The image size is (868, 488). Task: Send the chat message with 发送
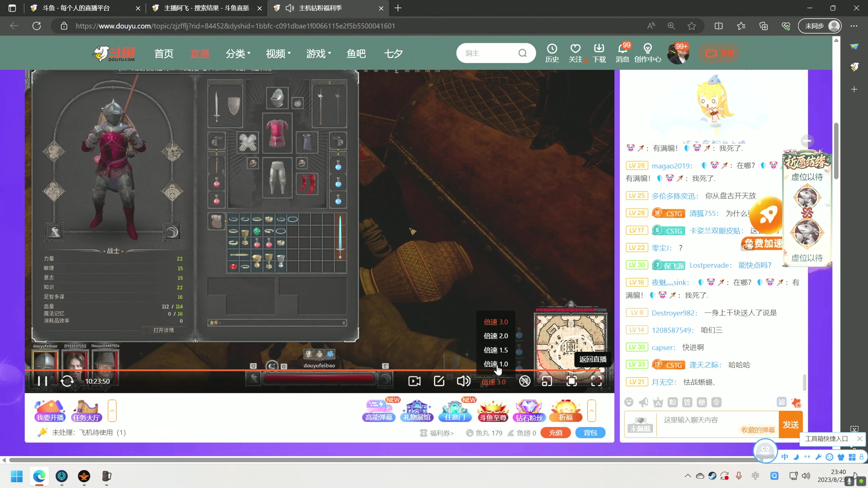point(791,424)
